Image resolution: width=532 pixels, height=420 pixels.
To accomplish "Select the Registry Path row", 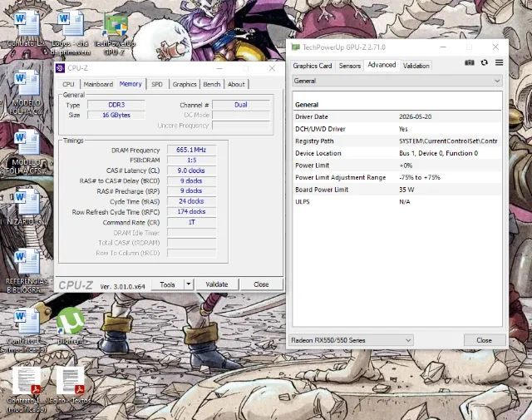I will (x=397, y=141).
